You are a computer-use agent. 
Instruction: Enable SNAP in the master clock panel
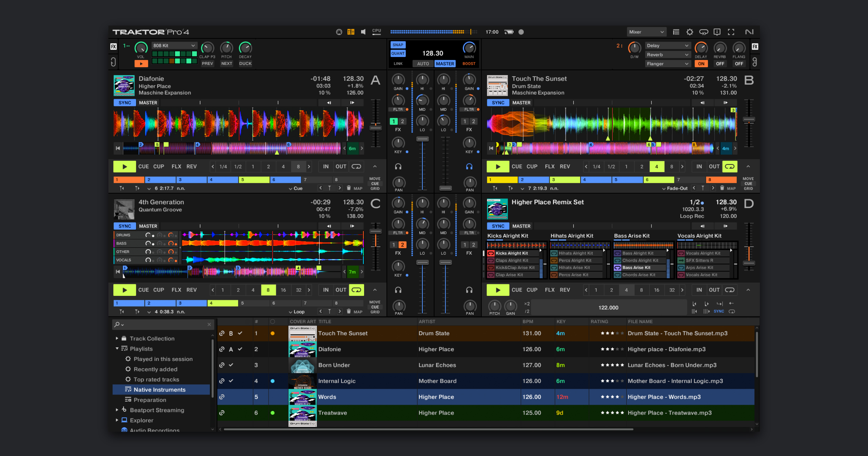tap(397, 44)
